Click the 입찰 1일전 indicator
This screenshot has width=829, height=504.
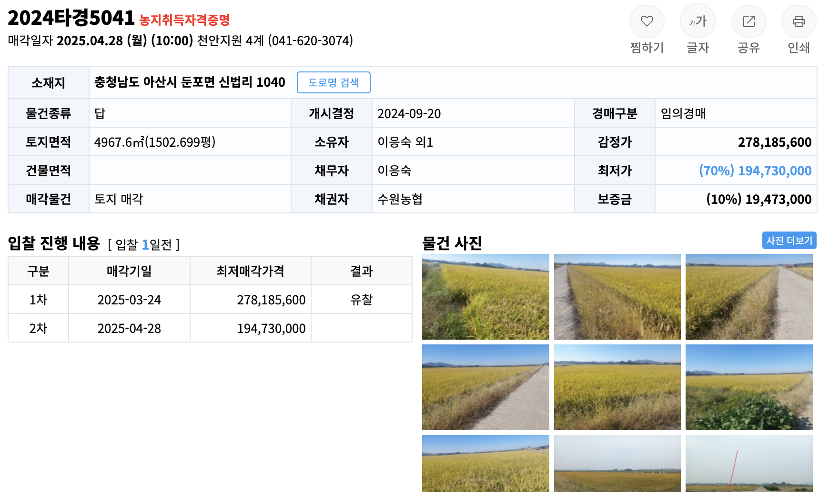coord(144,244)
